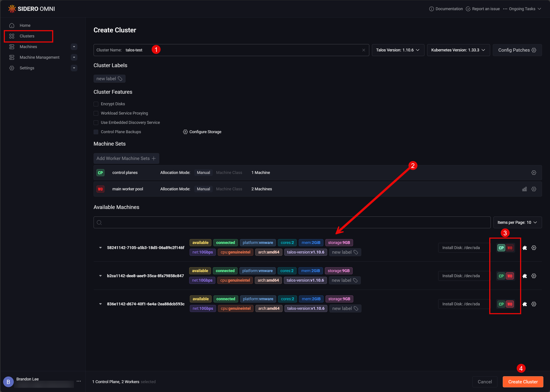This screenshot has width=550, height=392.
Task: Click the search magnifier in Available Machines
Action: [99, 222]
